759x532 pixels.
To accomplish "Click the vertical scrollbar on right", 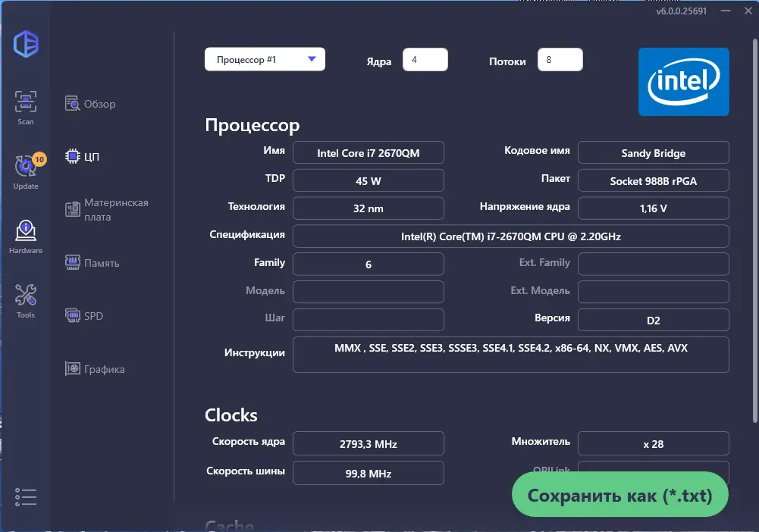I will click(755, 230).
